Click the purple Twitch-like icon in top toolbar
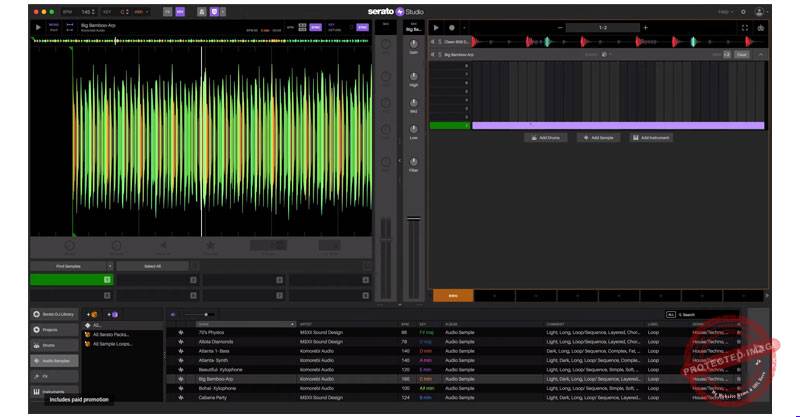The image size is (800, 417). 214,12
